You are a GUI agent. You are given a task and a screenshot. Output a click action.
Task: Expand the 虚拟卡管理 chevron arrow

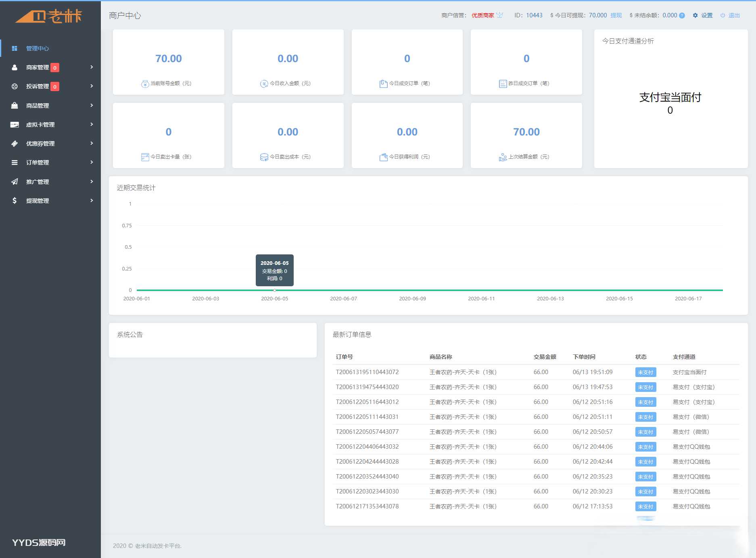92,124
